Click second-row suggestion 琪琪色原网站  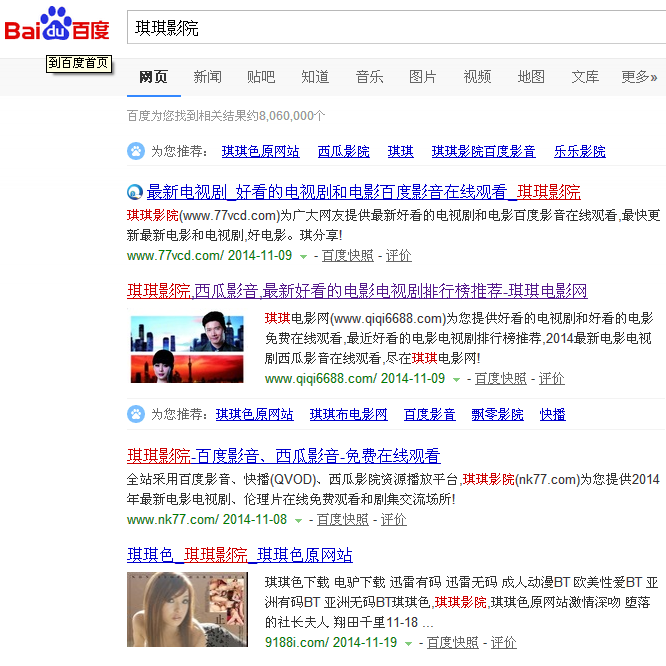pos(255,414)
